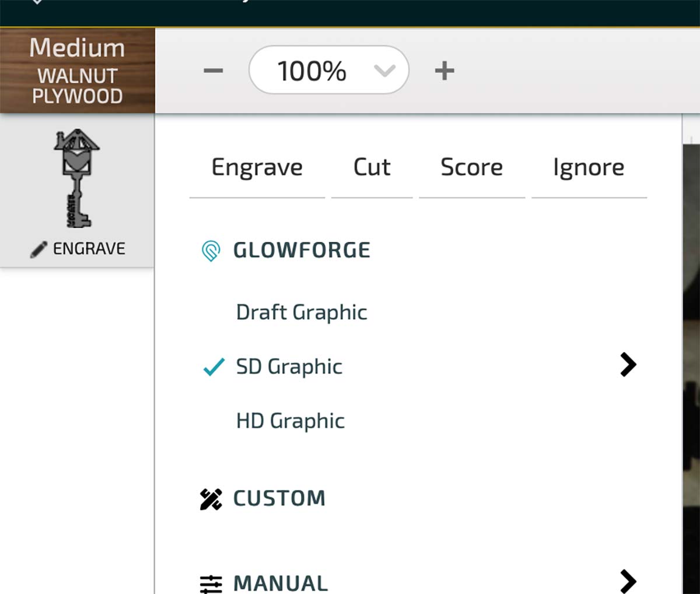Click the MANUAL sliders icon

click(x=211, y=584)
